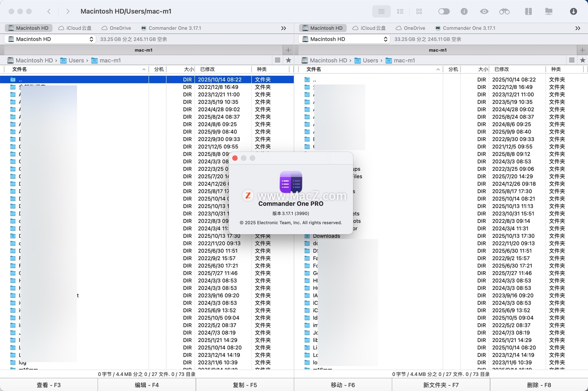Add new tab in the left pane
Screen dimensions: 588x391
point(288,50)
